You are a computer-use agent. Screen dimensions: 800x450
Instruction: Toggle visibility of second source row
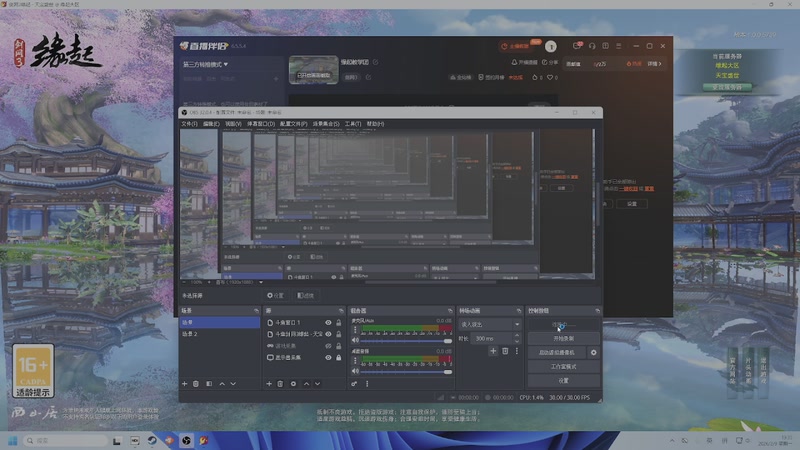pyautogui.click(x=328, y=334)
